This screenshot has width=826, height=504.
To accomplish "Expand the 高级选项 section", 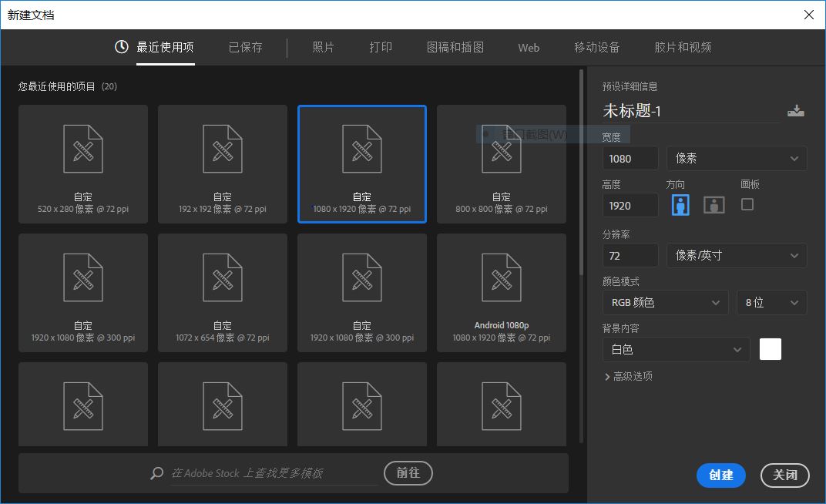I will [630, 376].
